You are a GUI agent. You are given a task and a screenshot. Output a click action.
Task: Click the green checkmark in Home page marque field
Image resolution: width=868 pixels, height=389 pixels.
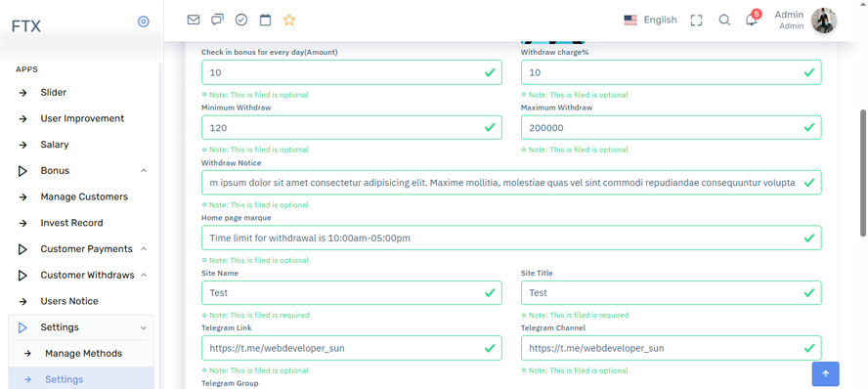pos(808,238)
